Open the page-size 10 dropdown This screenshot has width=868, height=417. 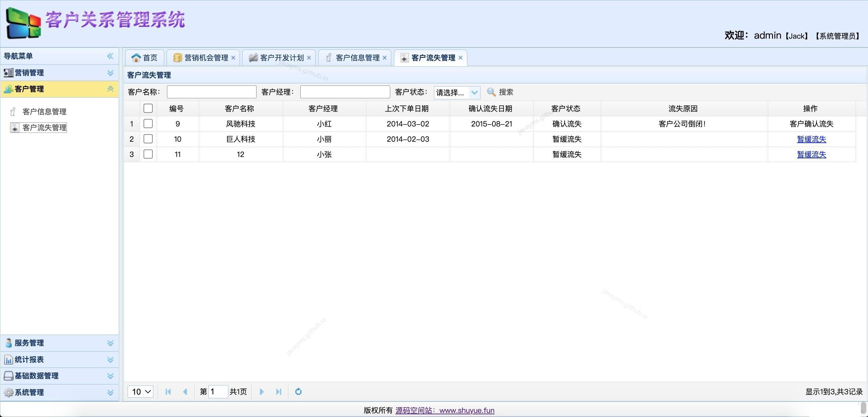pyautogui.click(x=140, y=392)
